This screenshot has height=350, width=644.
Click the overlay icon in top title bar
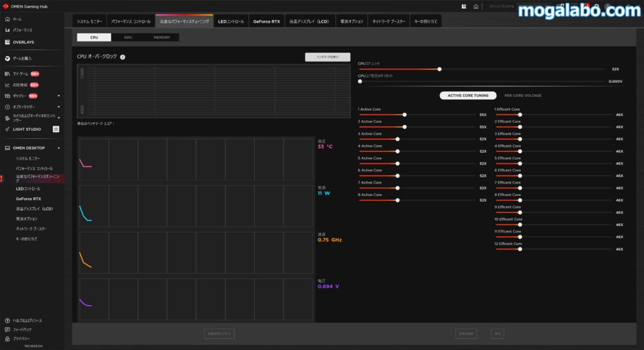coord(464,6)
